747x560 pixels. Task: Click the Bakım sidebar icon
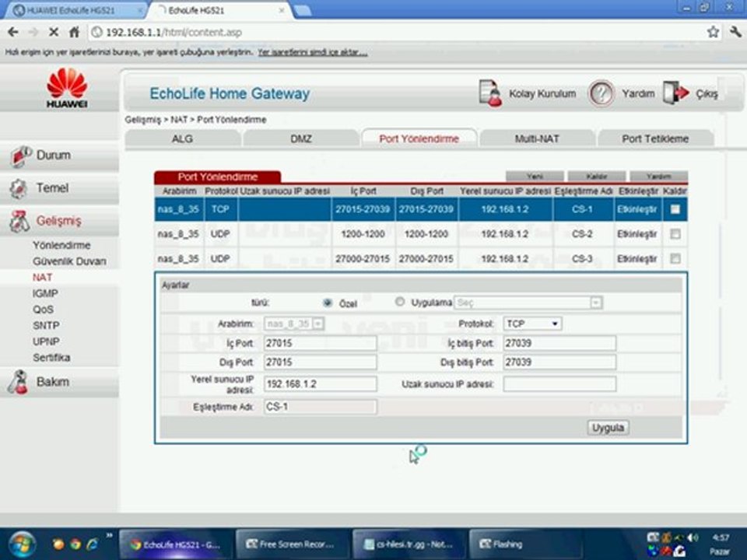(18, 382)
